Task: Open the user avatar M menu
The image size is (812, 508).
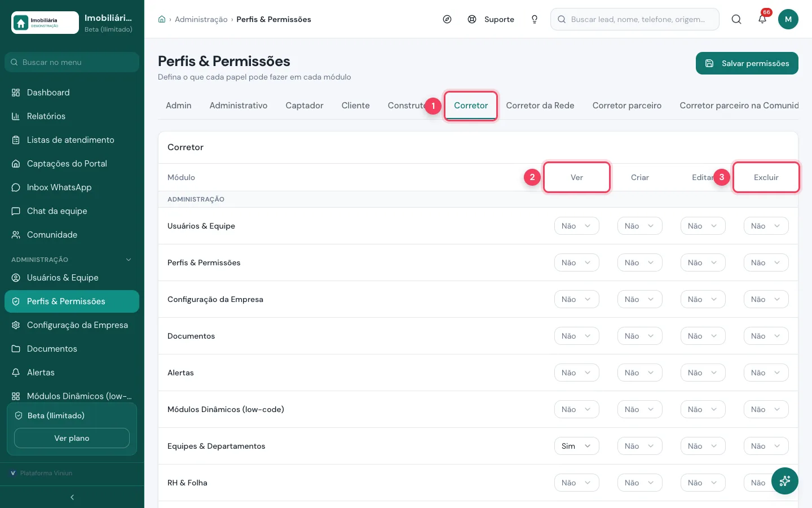Action: (788, 19)
